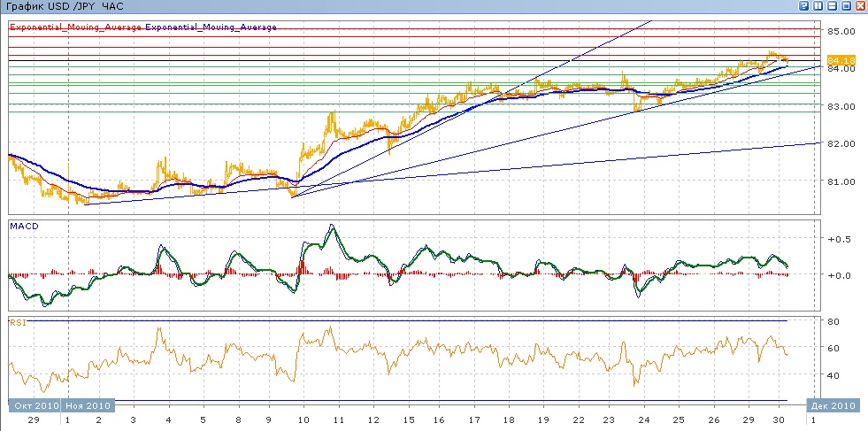This screenshot has height=431, width=868.
Task: Select the RSI indicator panel label
Action: pyautogui.click(x=19, y=323)
